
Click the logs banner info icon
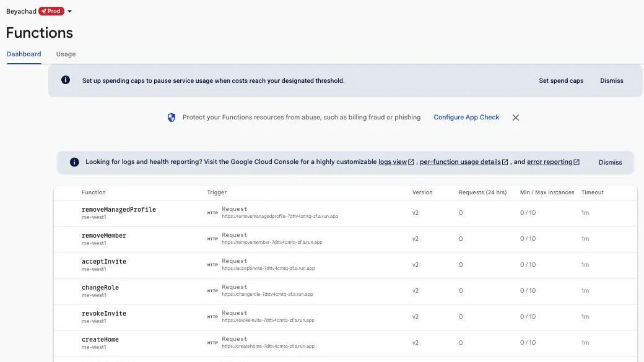point(74,162)
